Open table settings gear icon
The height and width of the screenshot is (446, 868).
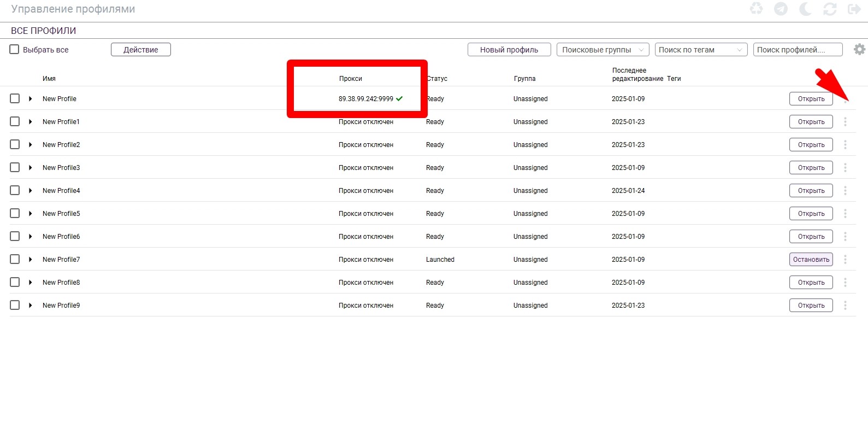tap(860, 49)
